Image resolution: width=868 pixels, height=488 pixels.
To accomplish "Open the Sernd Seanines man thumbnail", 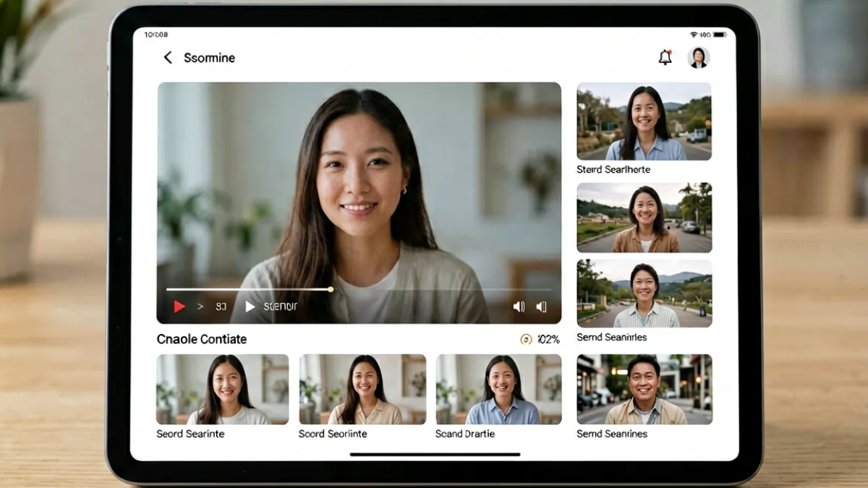I will (x=644, y=389).
